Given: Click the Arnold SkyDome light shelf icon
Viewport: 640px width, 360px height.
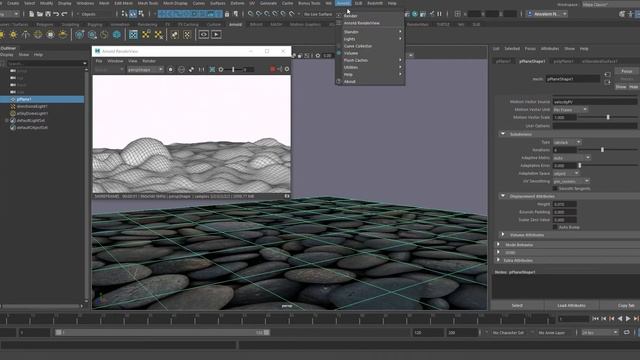Looking at the screenshot, I should click(38, 35).
